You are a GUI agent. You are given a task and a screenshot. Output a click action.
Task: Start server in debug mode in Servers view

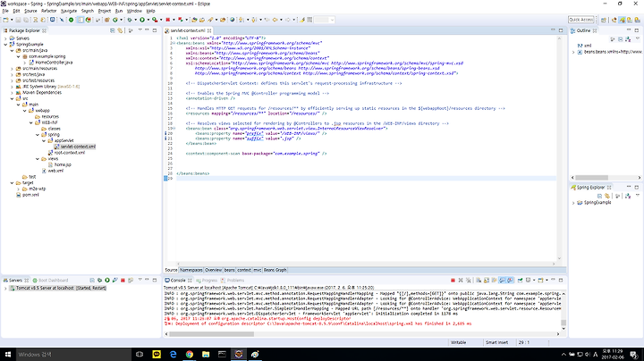click(x=99, y=281)
